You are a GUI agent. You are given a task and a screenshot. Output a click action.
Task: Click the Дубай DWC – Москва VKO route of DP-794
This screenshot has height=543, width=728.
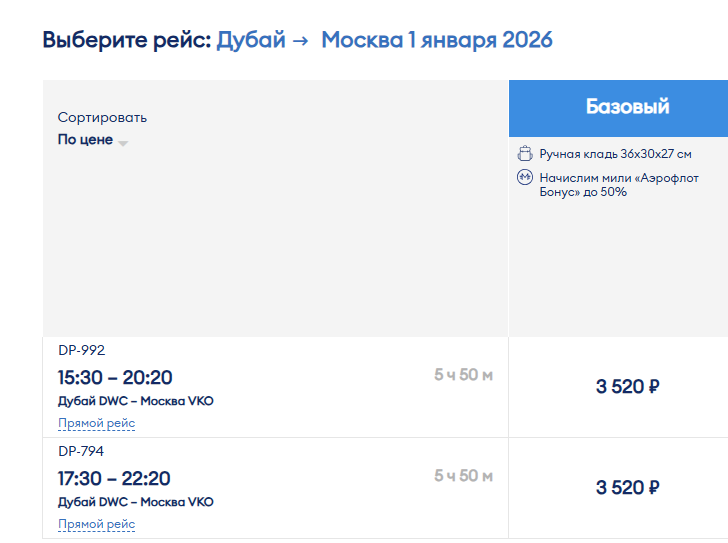136,502
